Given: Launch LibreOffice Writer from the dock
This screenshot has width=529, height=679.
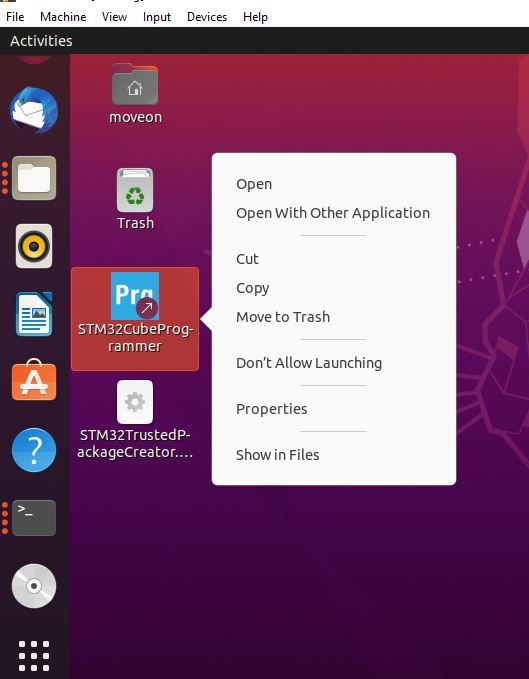Looking at the screenshot, I should coord(34,314).
